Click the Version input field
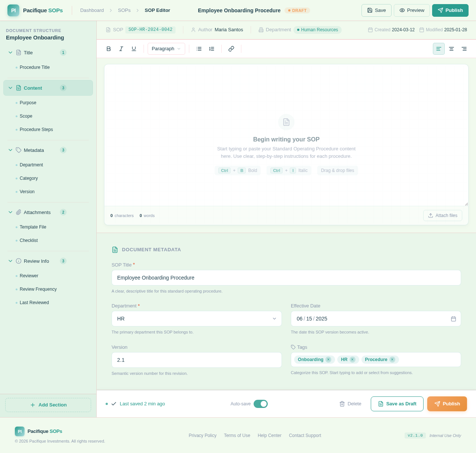476x453 pixels. tap(197, 360)
